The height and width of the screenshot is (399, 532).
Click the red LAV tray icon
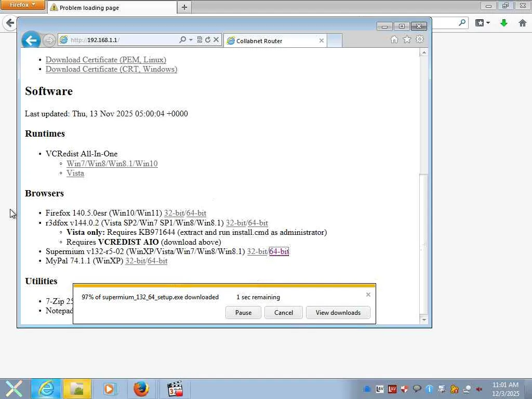392,389
